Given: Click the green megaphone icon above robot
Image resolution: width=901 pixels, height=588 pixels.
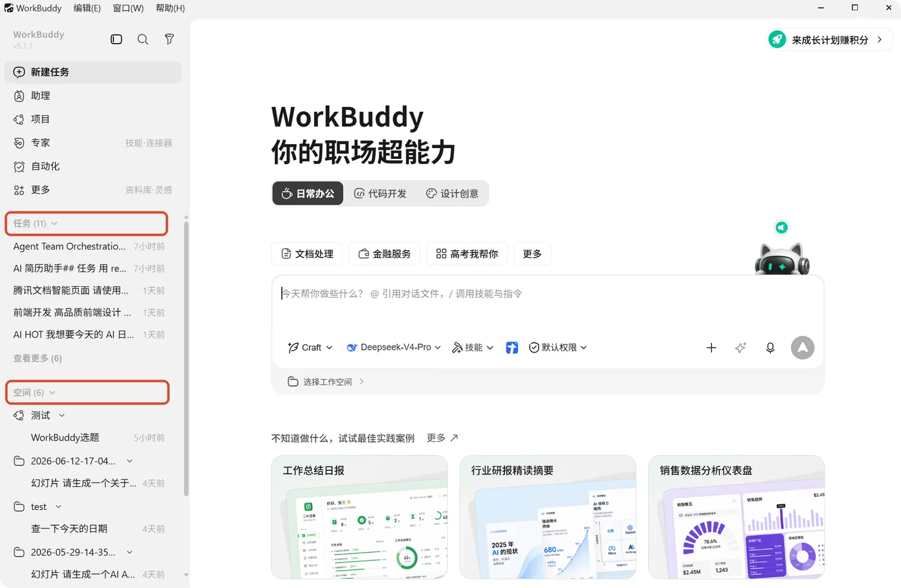Looking at the screenshot, I should (781, 227).
